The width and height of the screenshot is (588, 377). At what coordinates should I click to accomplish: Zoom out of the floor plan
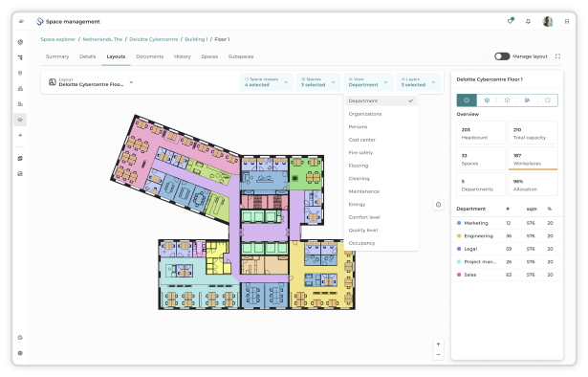pyautogui.click(x=438, y=354)
